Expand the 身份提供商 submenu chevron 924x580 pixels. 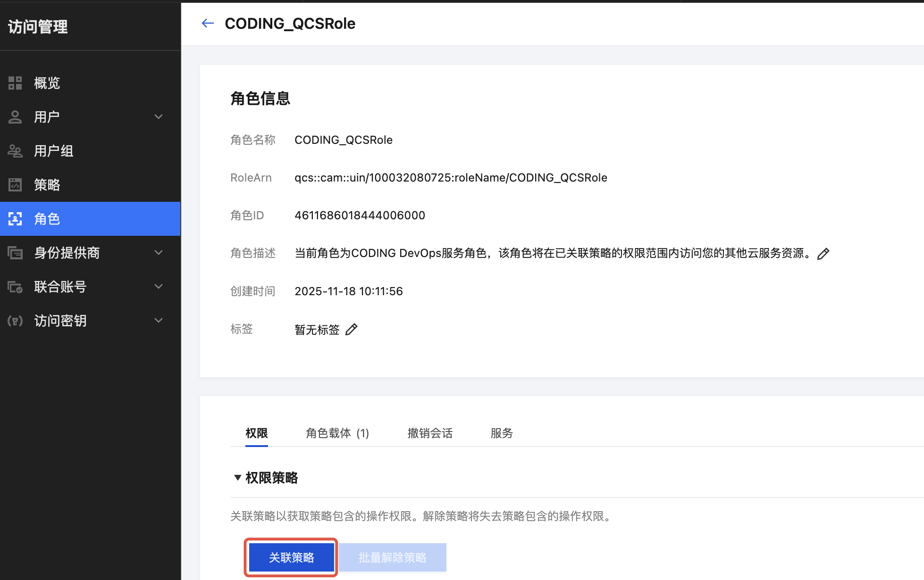159,253
